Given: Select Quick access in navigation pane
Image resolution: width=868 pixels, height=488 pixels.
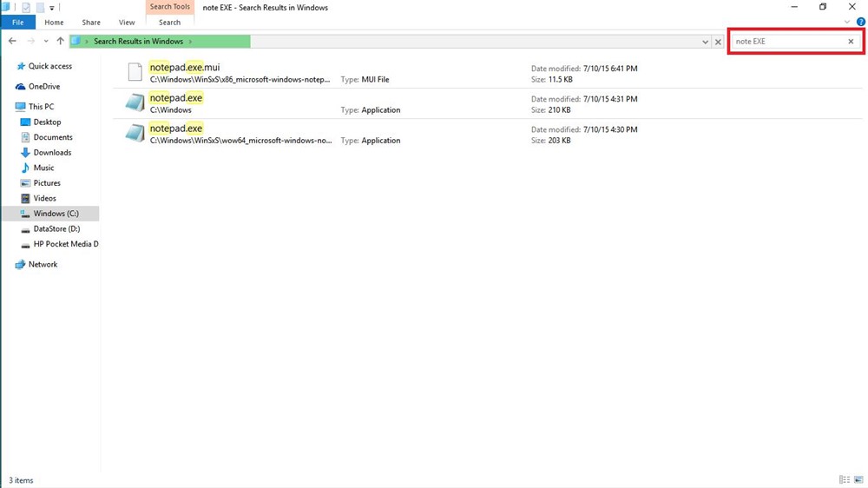Looking at the screenshot, I should click(x=49, y=66).
